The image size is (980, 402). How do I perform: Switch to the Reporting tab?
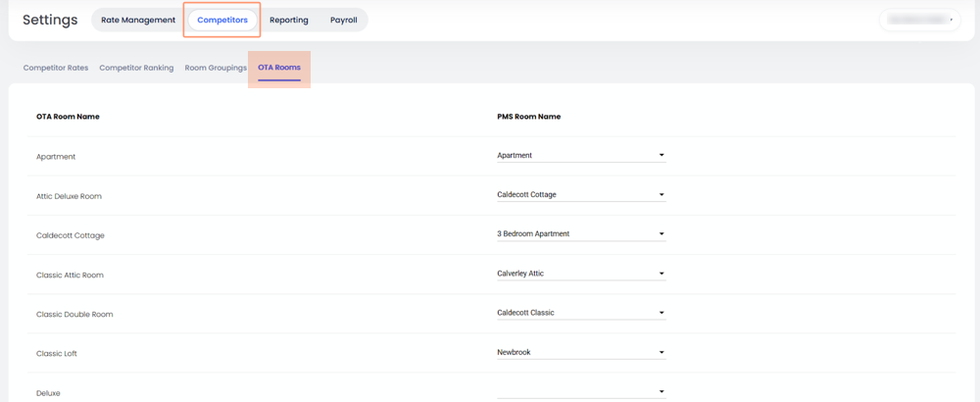point(289,20)
